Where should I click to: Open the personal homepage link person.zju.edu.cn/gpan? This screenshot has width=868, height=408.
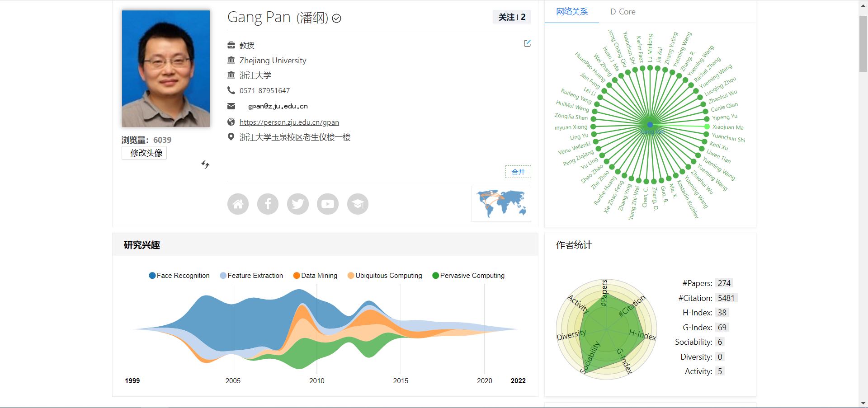point(289,122)
